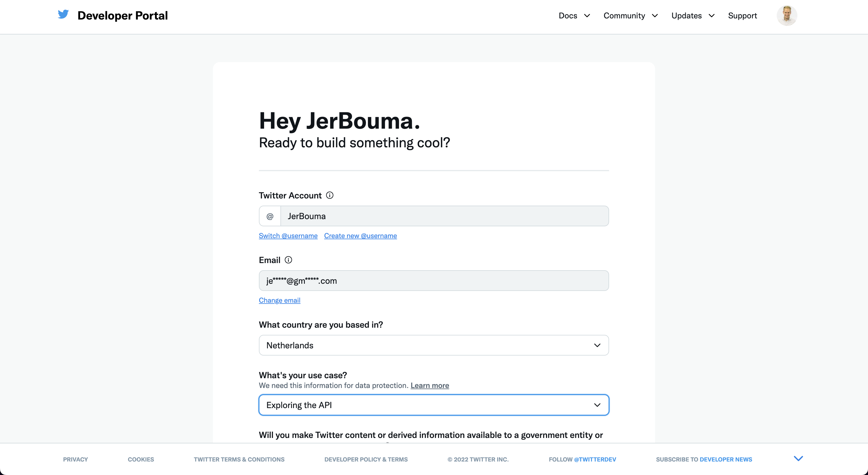Expand the Community dropdown menu

click(630, 16)
